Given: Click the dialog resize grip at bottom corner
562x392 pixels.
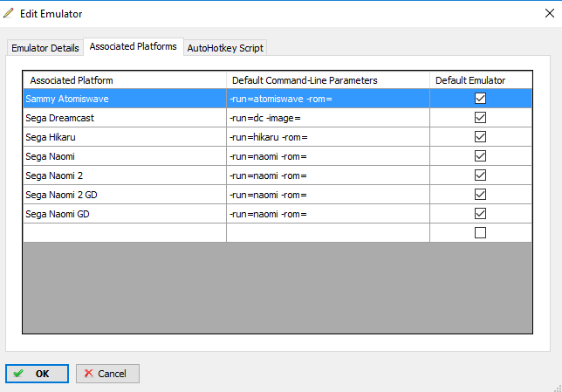Looking at the screenshot, I should [558, 388].
